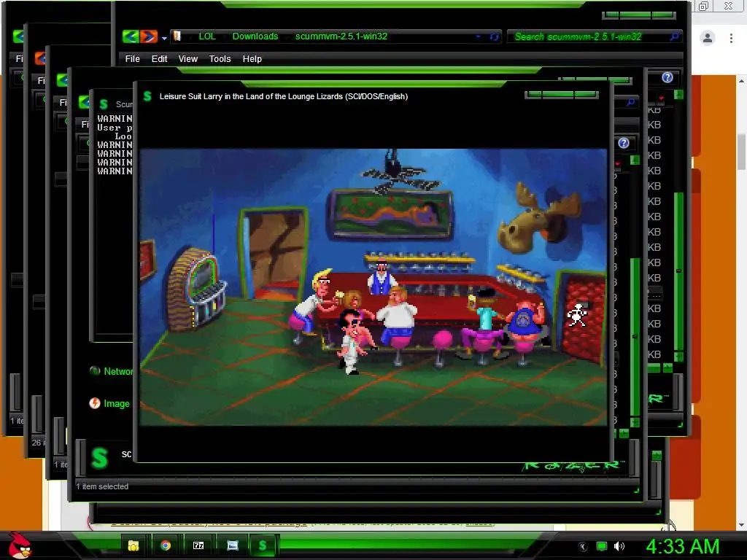Click the 4:33 AM taskbar clock

(x=682, y=546)
